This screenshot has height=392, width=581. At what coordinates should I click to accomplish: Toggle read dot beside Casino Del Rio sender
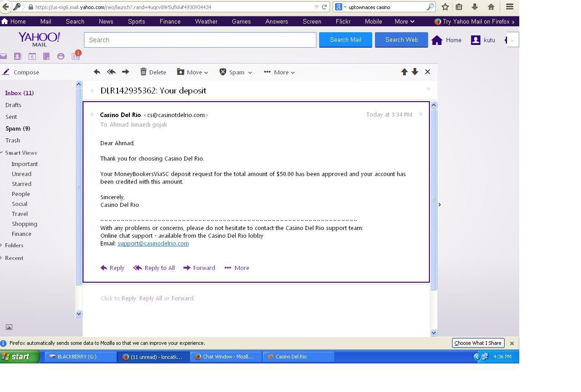[92, 114]
